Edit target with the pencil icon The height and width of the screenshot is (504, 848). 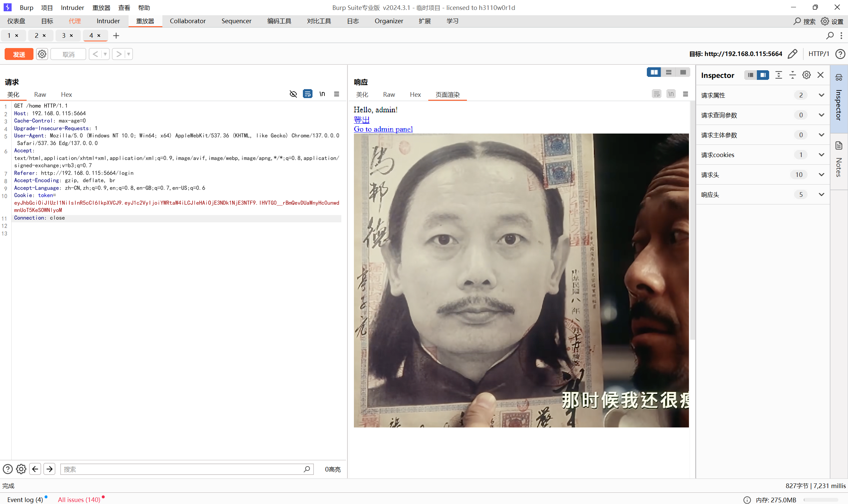pos(792,54)
